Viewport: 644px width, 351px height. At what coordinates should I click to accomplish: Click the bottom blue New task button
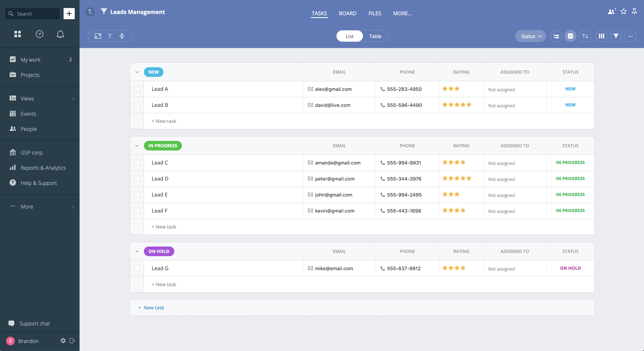(x=151, y=308)
